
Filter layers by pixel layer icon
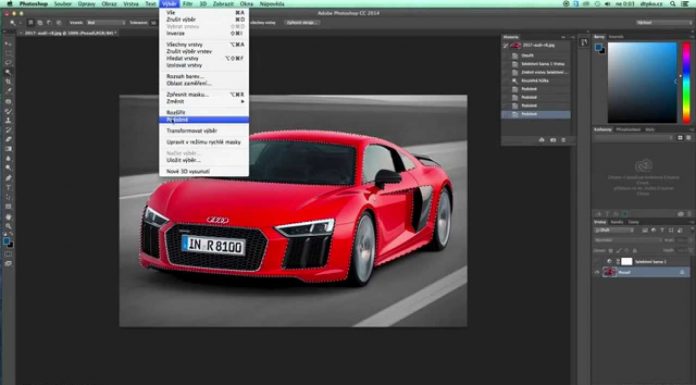coord(645,230)
